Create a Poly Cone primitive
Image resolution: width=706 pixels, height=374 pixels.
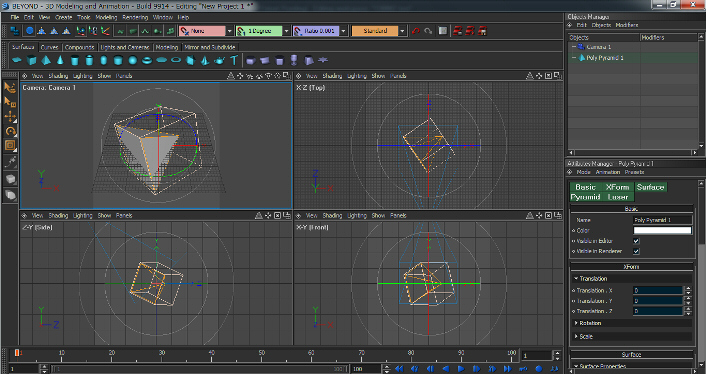click(x=60, y=60)
